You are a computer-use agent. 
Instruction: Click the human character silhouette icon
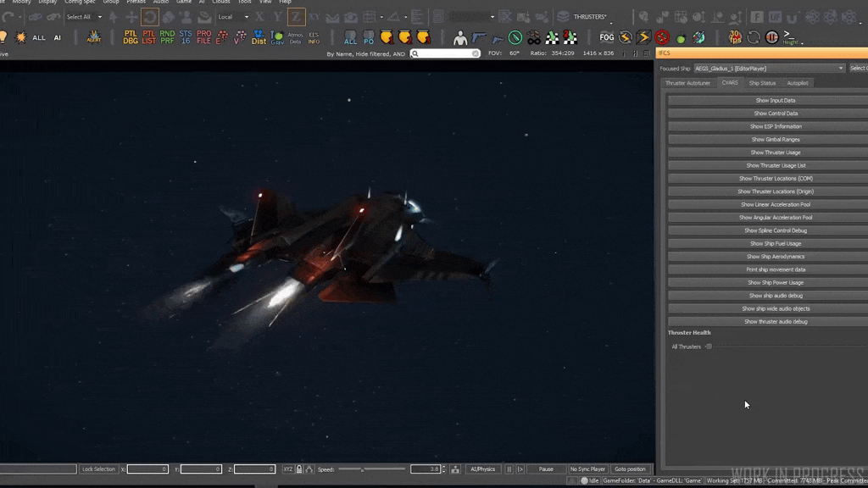(460, 37)
